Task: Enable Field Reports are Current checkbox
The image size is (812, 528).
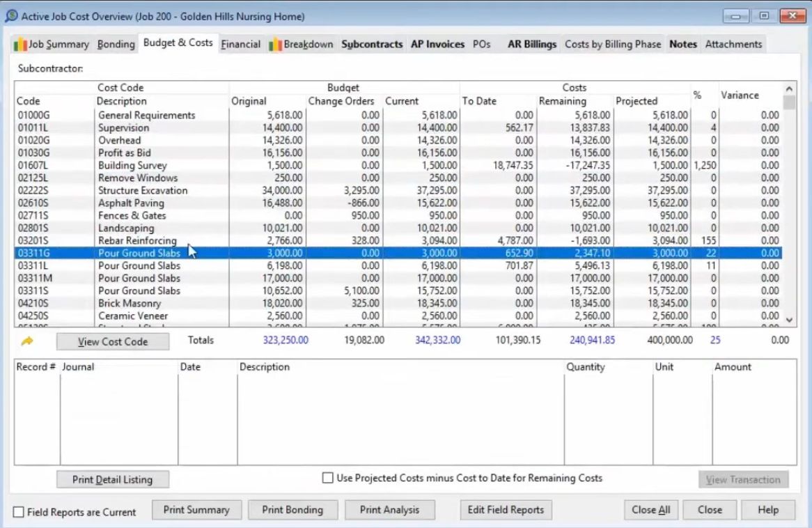Action: pos(19,512)
